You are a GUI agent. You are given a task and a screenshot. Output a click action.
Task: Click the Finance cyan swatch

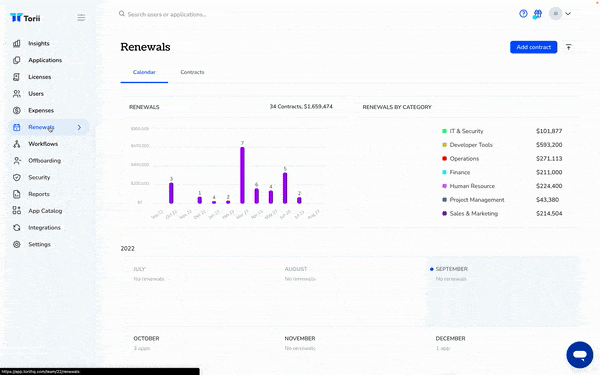[444, 172]
